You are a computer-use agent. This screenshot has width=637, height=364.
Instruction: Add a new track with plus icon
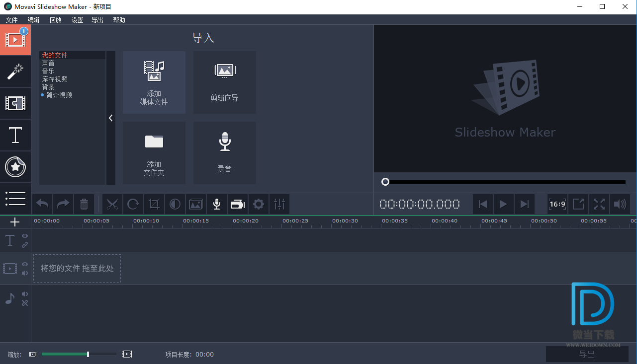15,222
